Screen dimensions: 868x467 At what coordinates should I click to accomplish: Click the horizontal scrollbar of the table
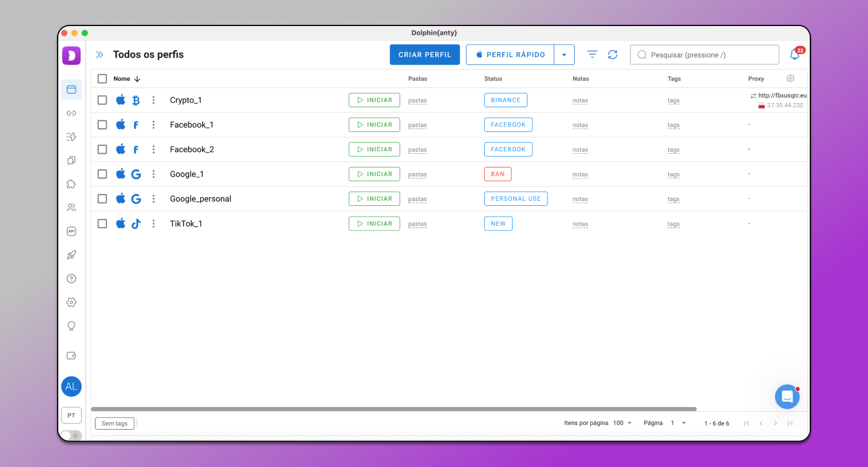click(x=394, y=409)
